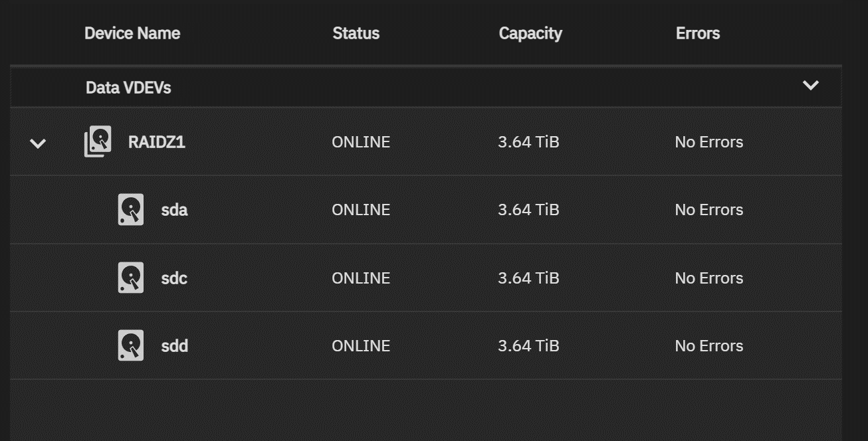Click the ONLINE status of RAIDZ1
Image resolution: width=868 pixels, height=441 pixels.
(361, 142)
